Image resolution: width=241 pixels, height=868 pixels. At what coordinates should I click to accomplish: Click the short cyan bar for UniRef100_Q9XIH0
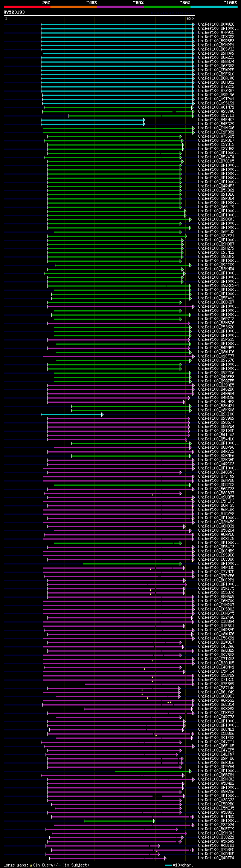(x=72, y=414)
